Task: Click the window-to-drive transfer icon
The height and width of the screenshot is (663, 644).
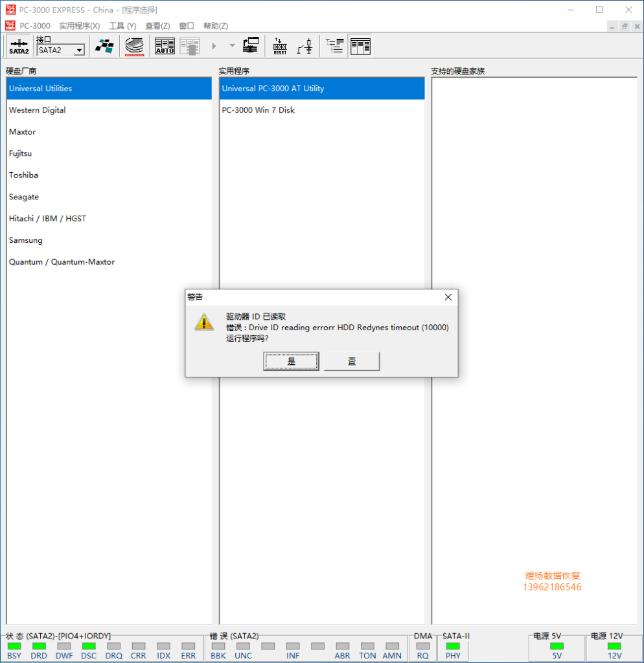Action: [x=251, y=46]
